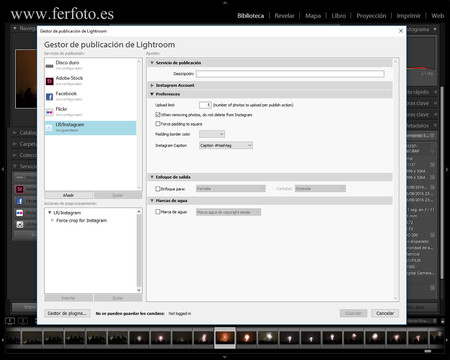This screenshot has height=360, width=450.
Task: Expand the Colecciones panel
Action: click(x=15, y=155)
